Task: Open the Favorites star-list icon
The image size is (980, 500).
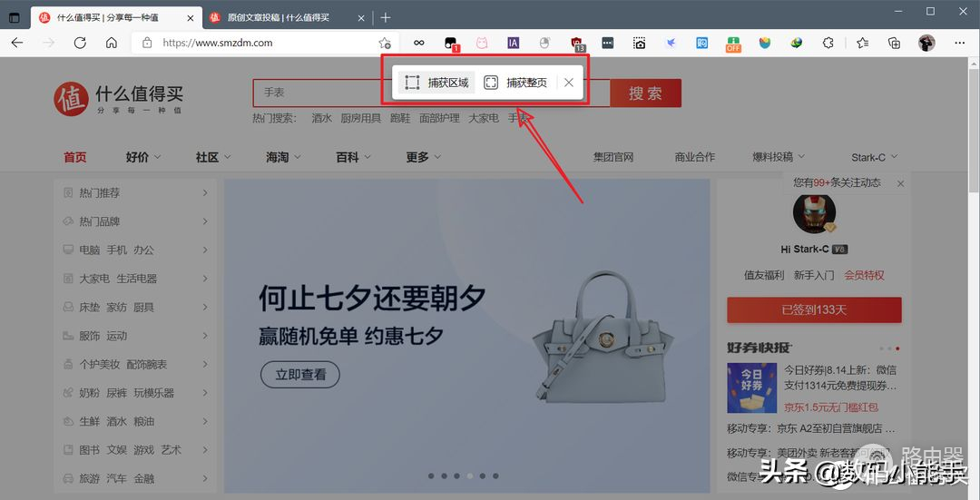Action: point(862,43)
